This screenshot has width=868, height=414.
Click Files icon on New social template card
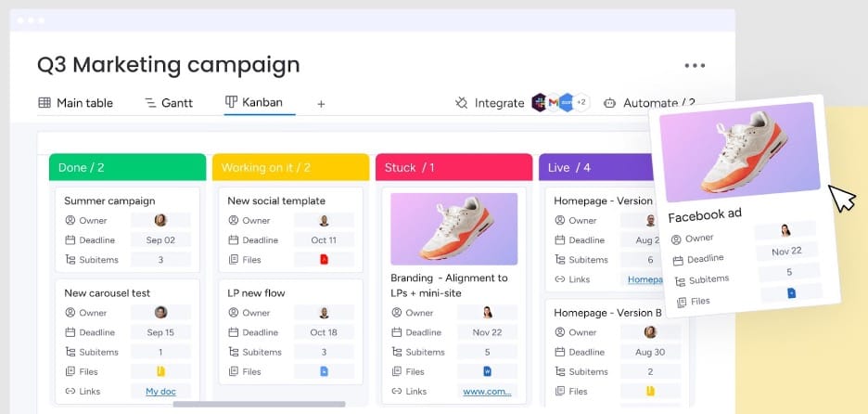pos(234,259)
